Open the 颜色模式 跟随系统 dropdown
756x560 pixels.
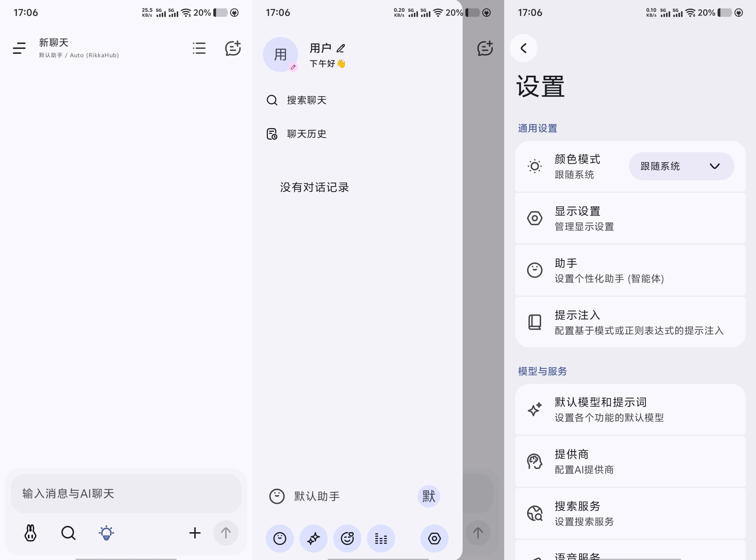pos(681,166)
